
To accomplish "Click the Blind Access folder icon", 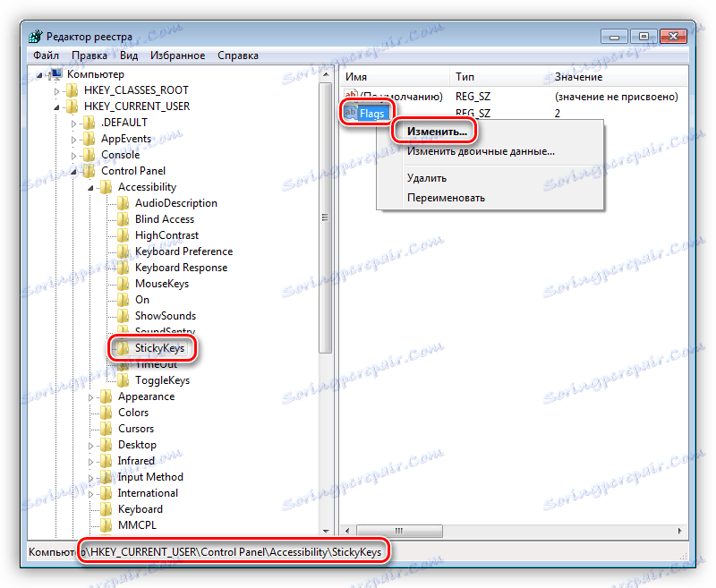I will (x=124, y=219).
